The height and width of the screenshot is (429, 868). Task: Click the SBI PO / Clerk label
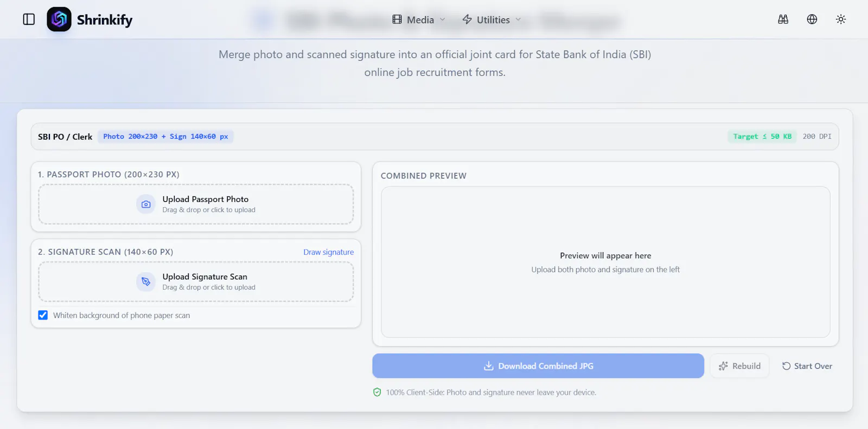point(65,137)
